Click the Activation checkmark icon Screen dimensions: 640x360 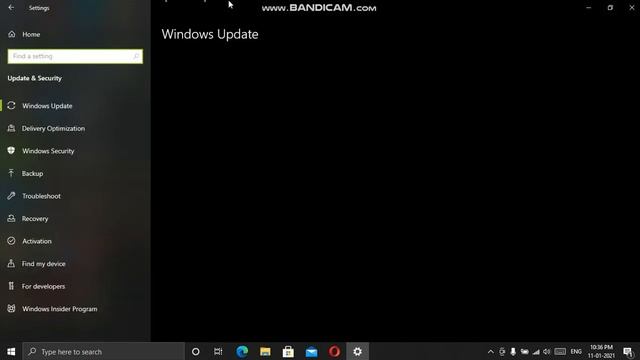click(x=11, y=241)
